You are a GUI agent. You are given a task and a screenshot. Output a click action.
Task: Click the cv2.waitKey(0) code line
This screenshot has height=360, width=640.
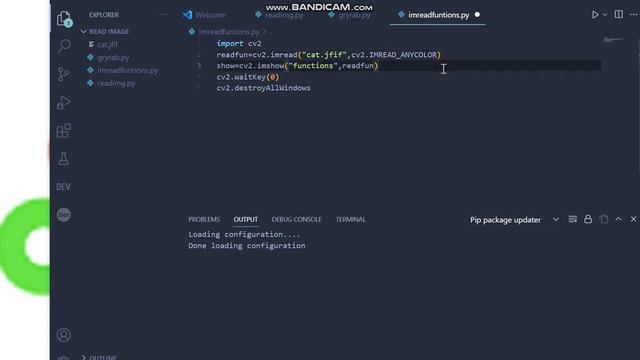[x=248, y=77]
